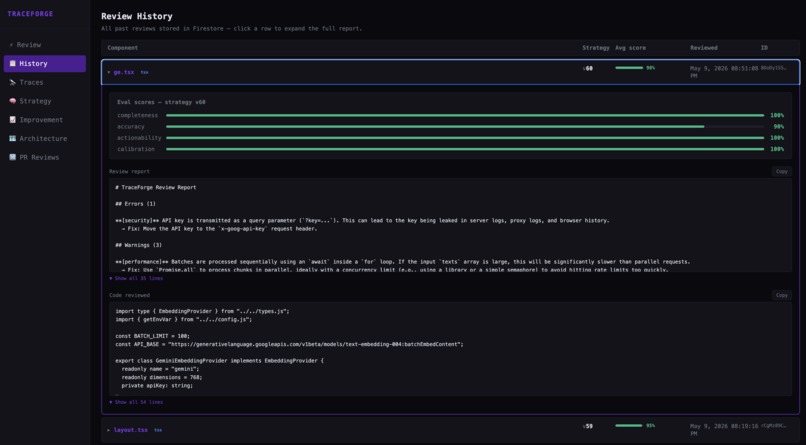Click the completeness score bar
This screenshot has width=806, height=445.
tap(465, 116)
